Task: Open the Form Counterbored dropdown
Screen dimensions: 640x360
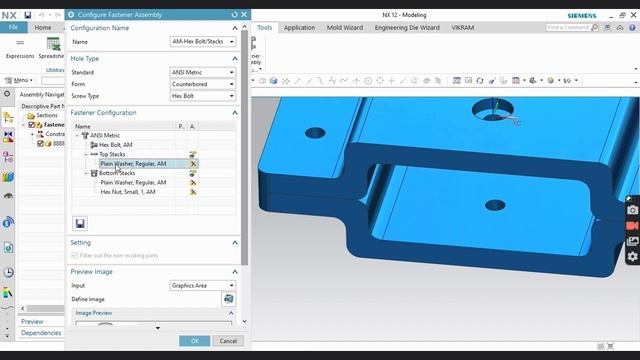Action: tap(203, 84)
